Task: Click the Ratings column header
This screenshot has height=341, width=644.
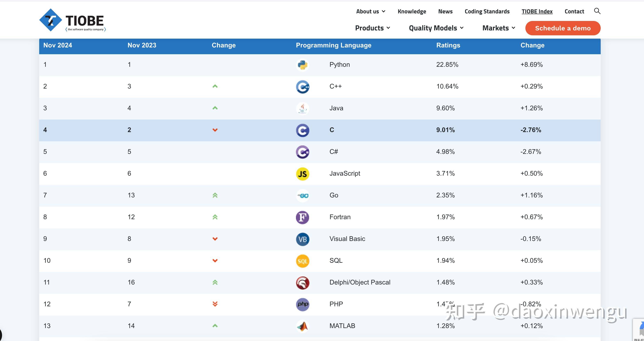Action: 448,45
